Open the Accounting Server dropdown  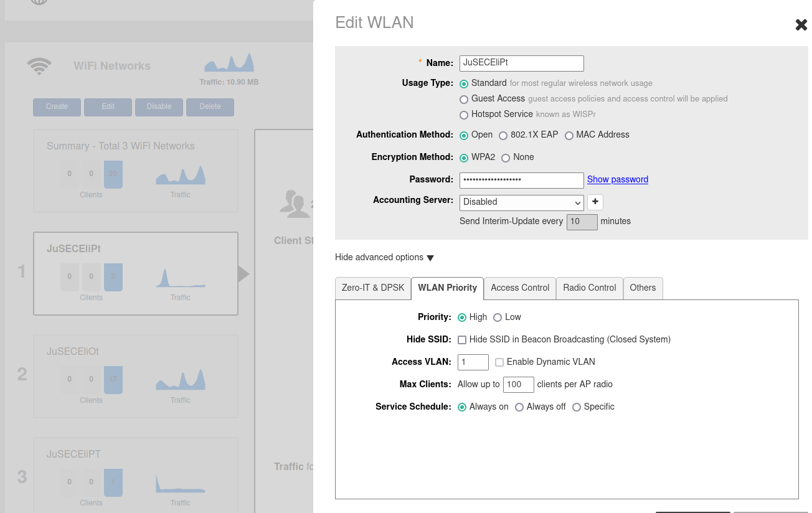521,202
